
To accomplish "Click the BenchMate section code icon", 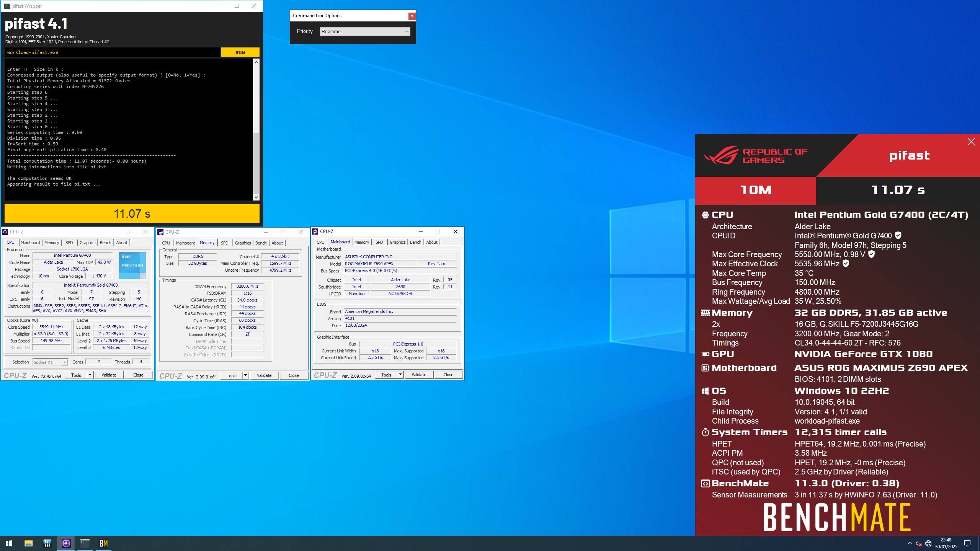I will [705, 484].
